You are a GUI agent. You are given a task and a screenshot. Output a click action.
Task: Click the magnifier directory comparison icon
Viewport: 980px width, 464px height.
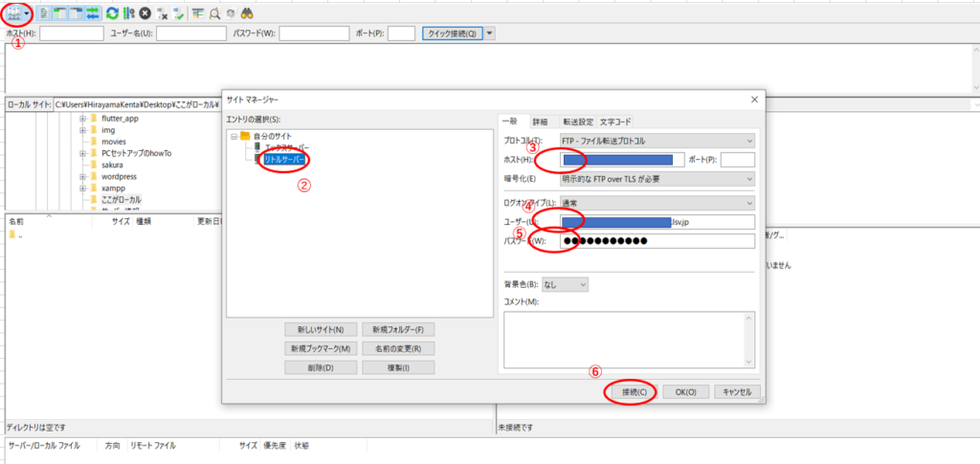(213, 12)
